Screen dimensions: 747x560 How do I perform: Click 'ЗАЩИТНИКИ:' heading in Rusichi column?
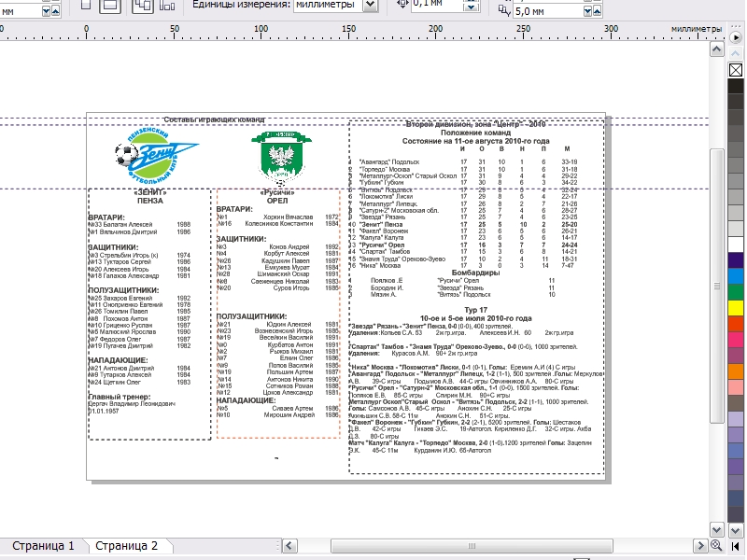[241, 239]
